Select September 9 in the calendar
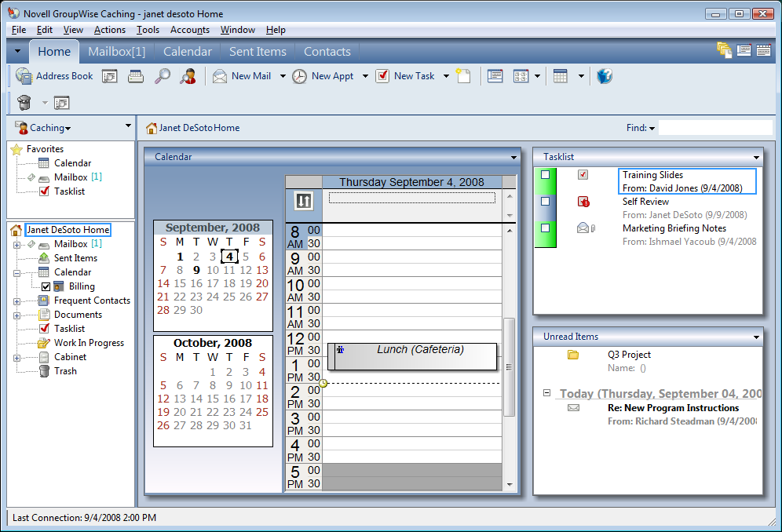 [x=196, y=270]
